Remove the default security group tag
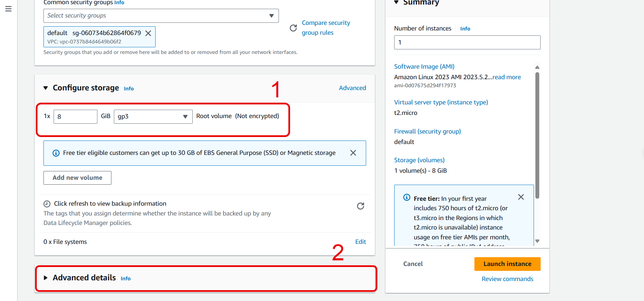This screenshot has width=644, height=301. (148, 33)
